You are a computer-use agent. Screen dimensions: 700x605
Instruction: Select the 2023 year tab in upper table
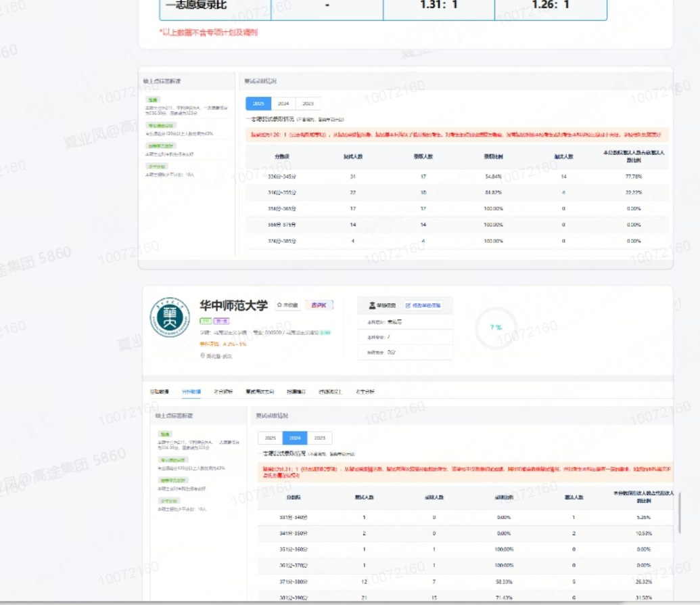(308, 104)
